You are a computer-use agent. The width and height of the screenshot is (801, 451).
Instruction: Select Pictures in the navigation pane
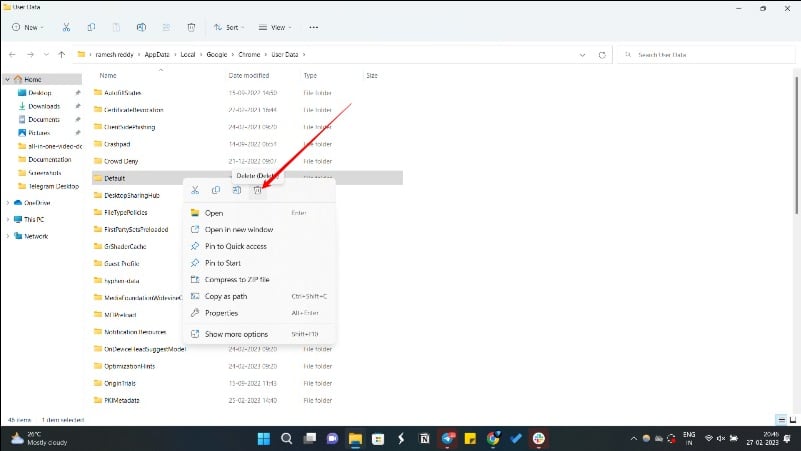click(39, 133)
